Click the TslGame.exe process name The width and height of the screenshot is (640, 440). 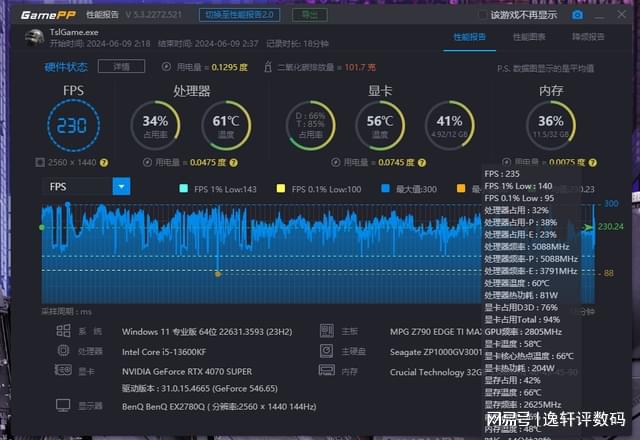coord(74,32)
